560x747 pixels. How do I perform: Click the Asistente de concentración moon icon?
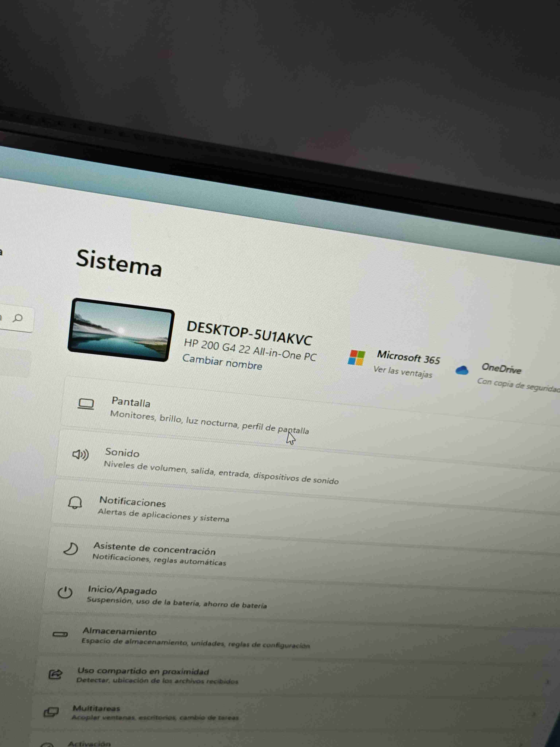pos(71,549)
